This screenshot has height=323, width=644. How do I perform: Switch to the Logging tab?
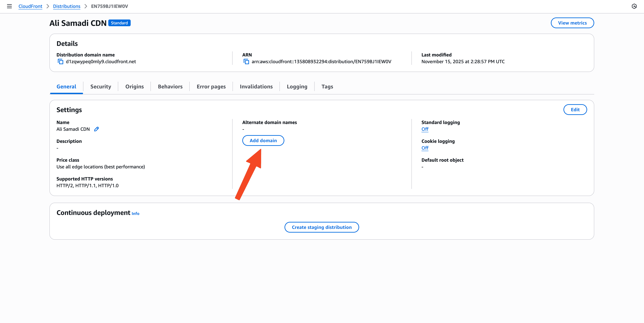tap(297, 87)
